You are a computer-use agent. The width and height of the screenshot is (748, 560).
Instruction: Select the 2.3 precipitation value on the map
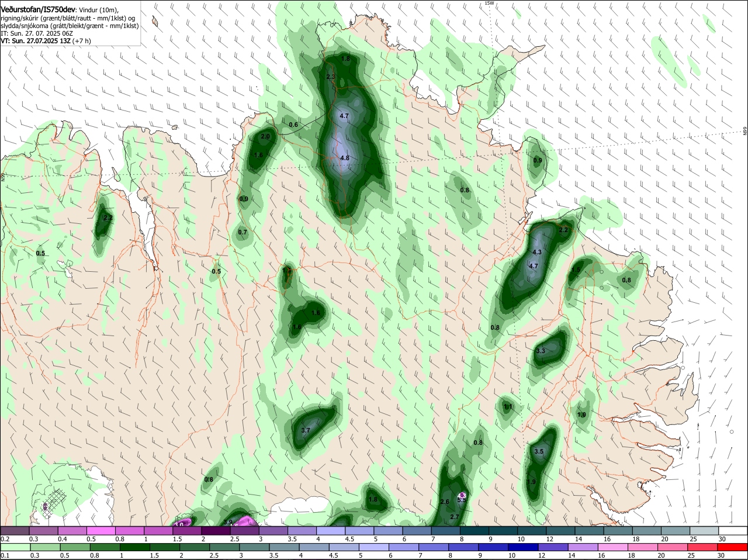click(331, 77)
